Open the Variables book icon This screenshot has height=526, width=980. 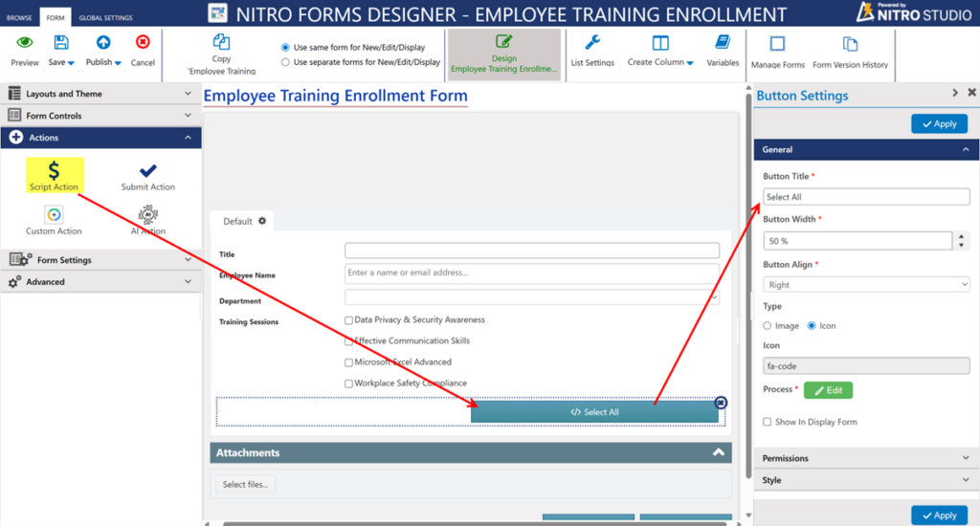point(723,43)
